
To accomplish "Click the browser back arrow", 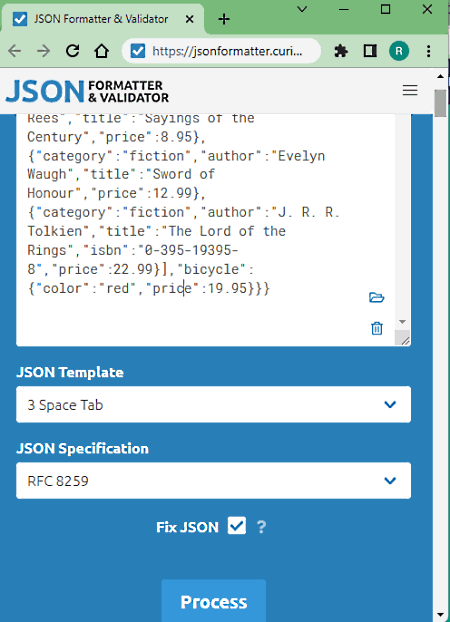I will click(x=15, y=51).
